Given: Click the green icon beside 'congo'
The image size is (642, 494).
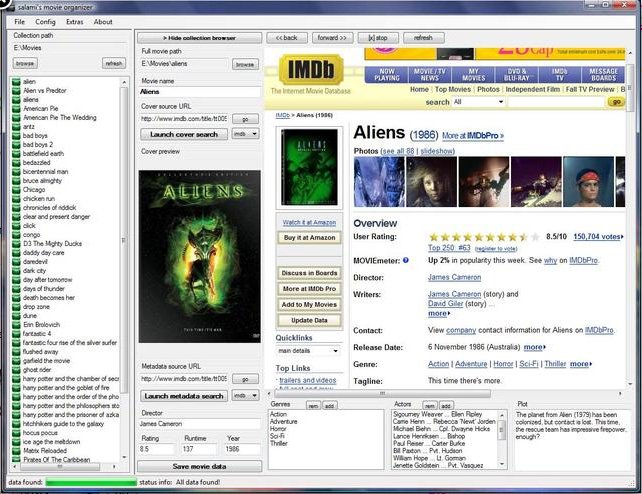Looking at the screenshot, I should tap(16, 235).
